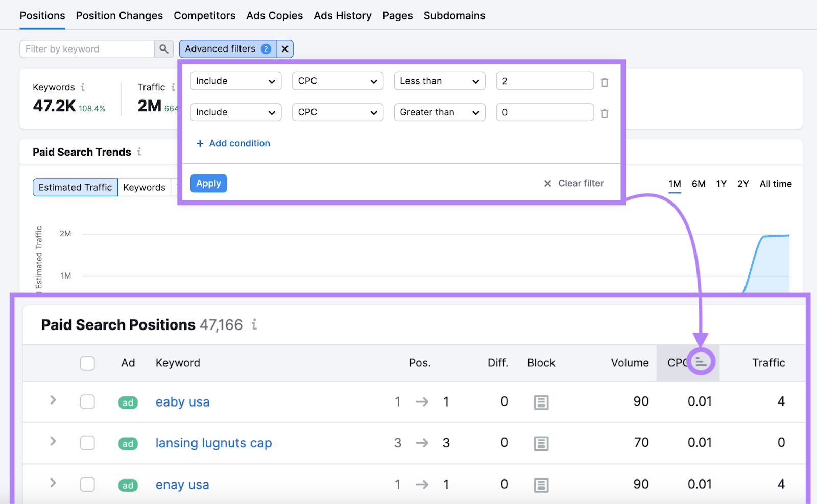Delete the 'Greater than 0' CPC filter row
The image size is (817, 504).
pyautogui.click(x=605, y=113)
